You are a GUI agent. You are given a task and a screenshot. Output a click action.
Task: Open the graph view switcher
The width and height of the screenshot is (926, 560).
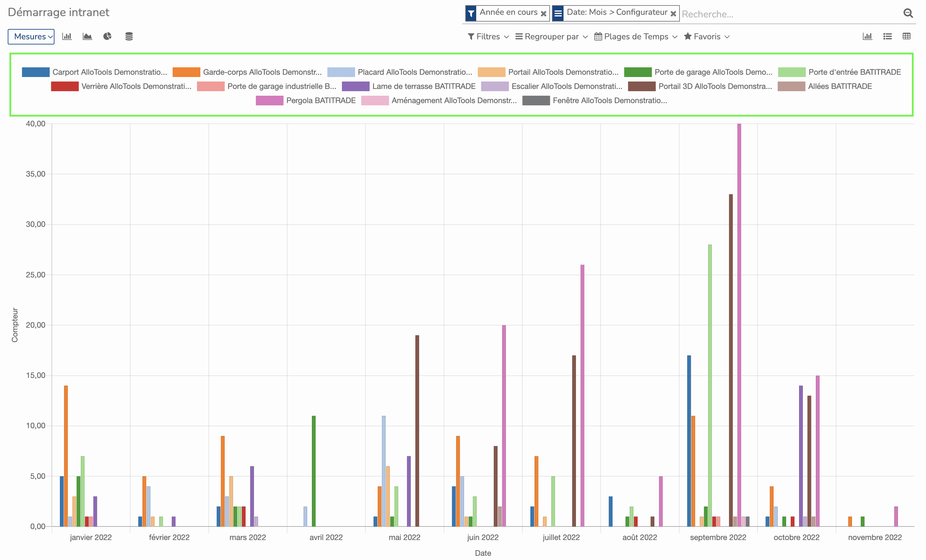tap(867, 36)
